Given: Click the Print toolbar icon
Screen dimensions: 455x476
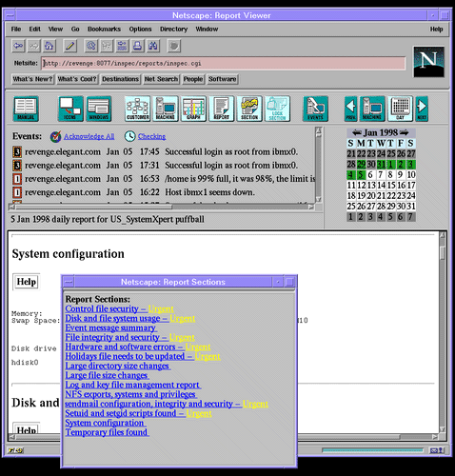Looking at the screenshot, I should point(137,46).
